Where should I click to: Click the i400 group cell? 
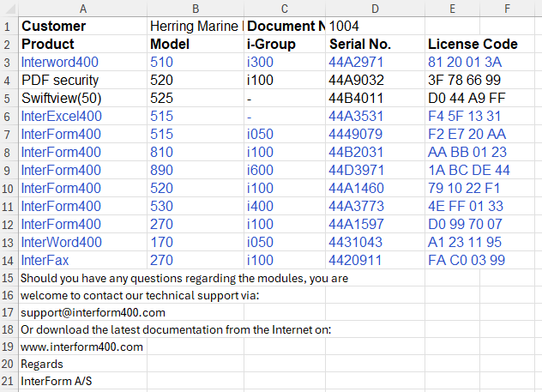coord(285,206)
